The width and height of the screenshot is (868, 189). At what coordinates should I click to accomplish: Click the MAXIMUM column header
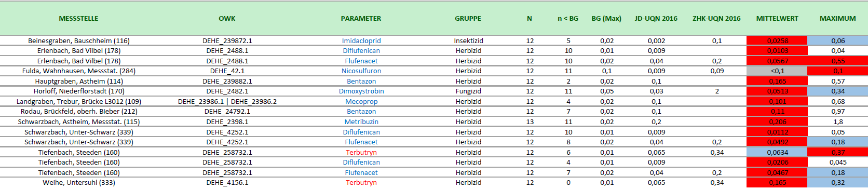[x=838, y=19]
